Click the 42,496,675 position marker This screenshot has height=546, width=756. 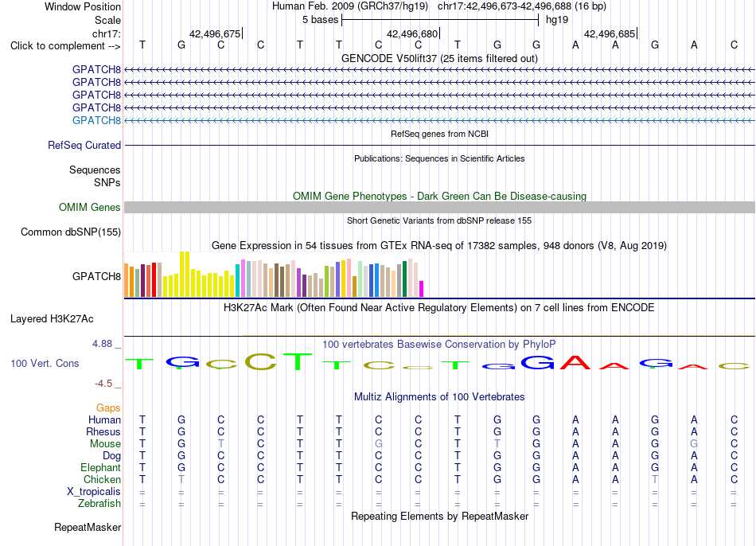click(215, 33)
